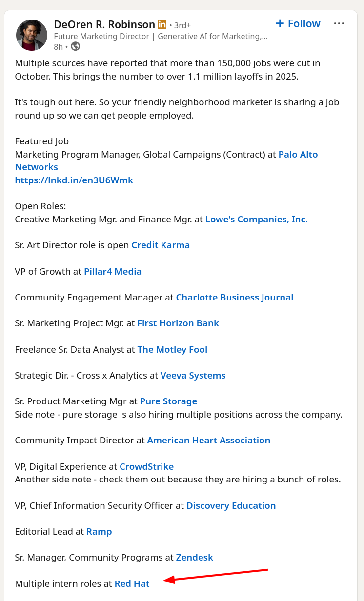Visit Lowe's Companies, Inc. page
Viewport: 364px width, 601px height.
click(x=256, y=219)
